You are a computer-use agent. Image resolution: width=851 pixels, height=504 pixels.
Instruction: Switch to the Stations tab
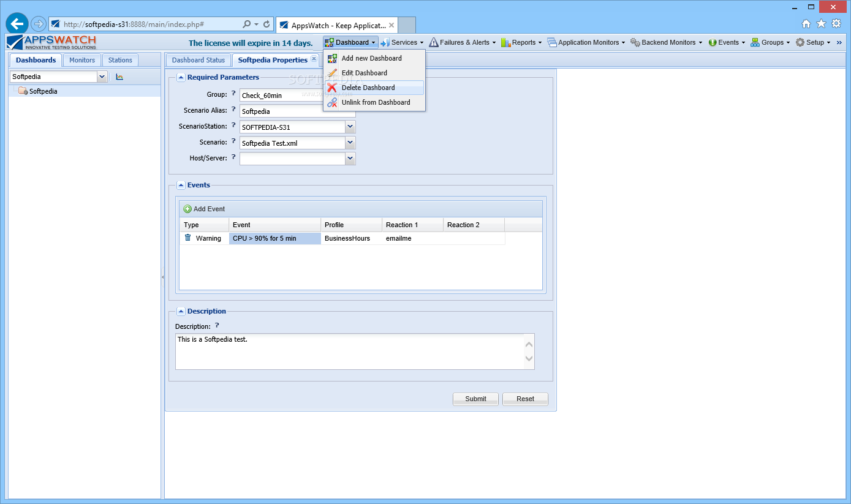120,60
